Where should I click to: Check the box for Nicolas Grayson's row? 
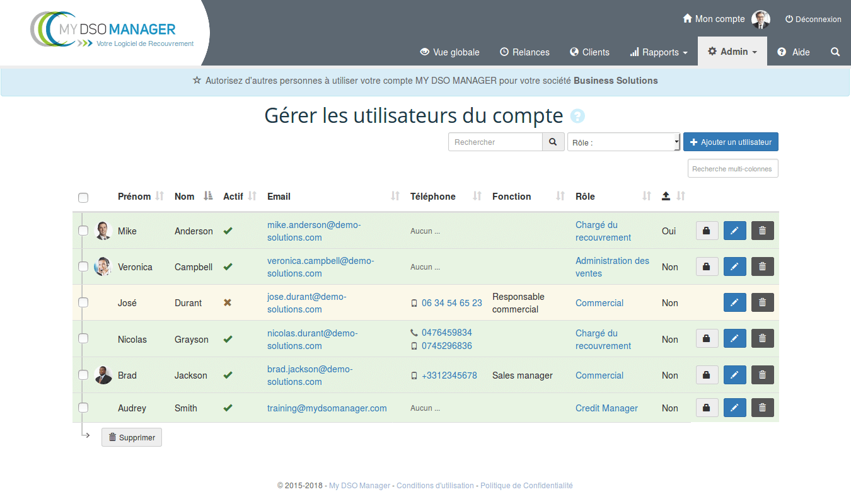[83, 339]
